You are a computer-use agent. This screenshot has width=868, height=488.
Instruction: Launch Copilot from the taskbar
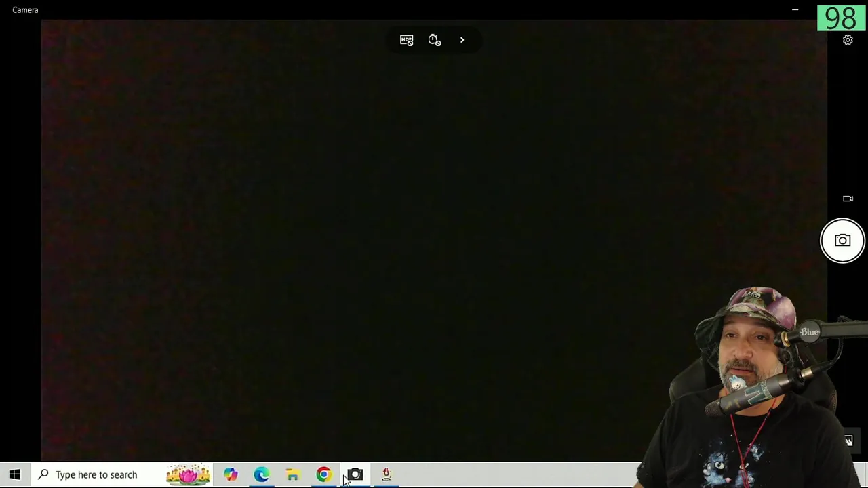231,474
